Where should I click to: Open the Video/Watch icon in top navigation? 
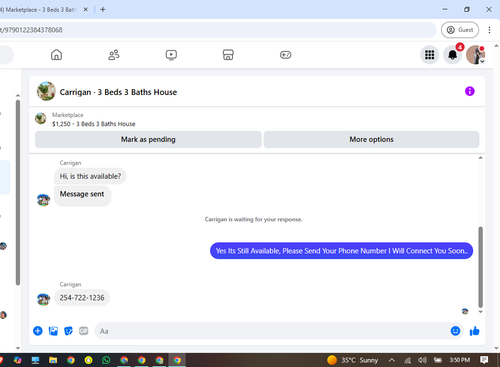171,55
